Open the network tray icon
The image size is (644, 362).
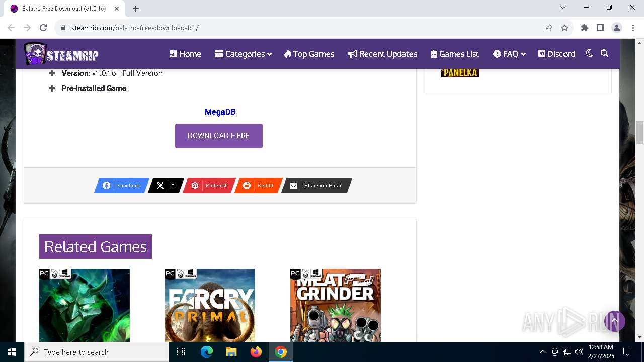[567, 352]
